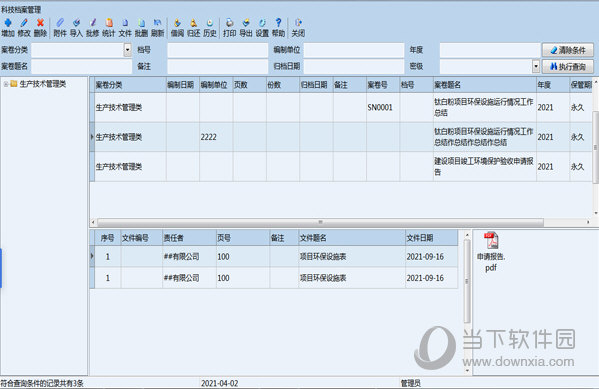
Task: Click the 导入 (import) toolbar icon
Action: coord(76,28)
